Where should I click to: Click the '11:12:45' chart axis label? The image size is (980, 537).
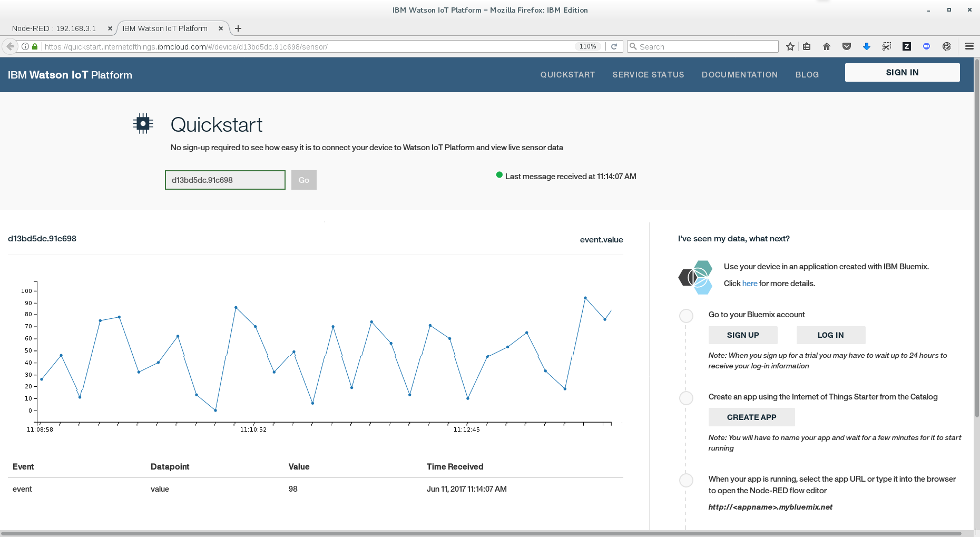(x=467, y=429)
